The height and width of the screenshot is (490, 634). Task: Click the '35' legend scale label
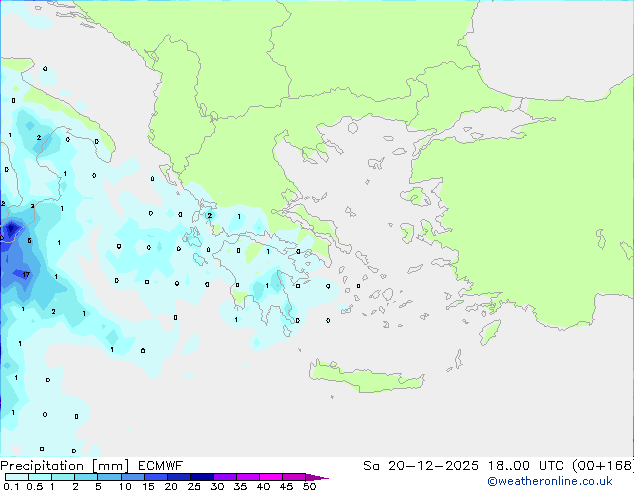click(240, 486)
